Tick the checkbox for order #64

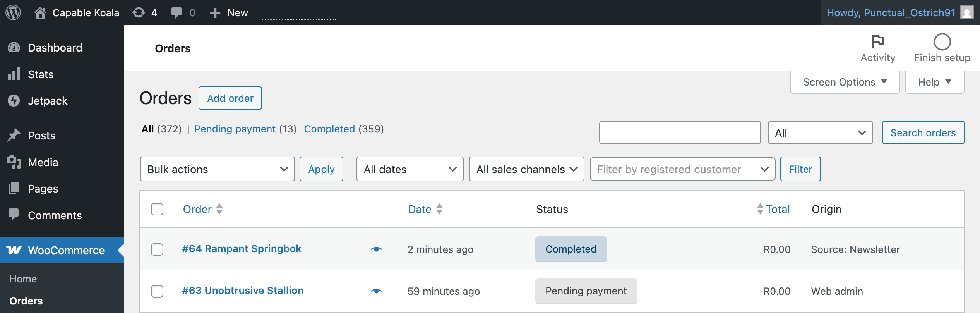click(157, 249)
